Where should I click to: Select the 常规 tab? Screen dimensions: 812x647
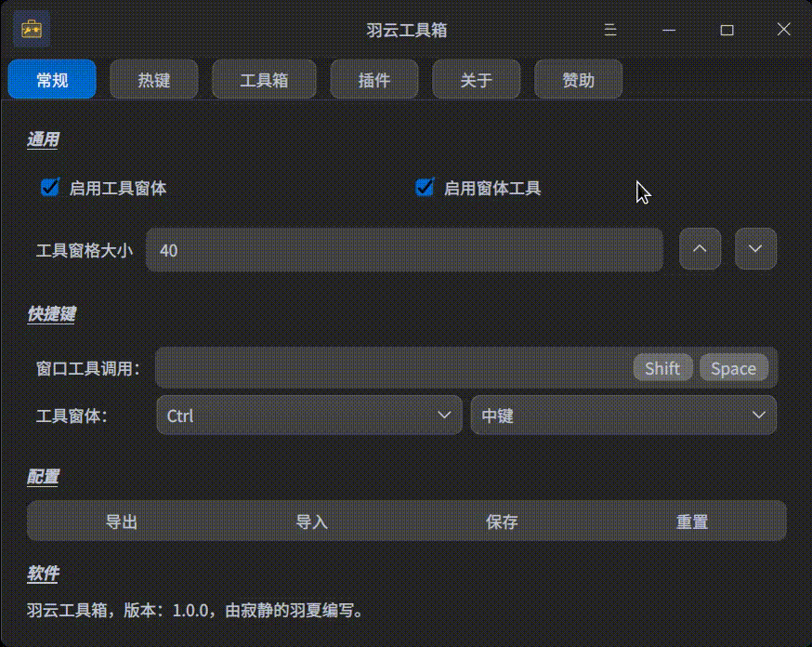(x=52, y=80)
